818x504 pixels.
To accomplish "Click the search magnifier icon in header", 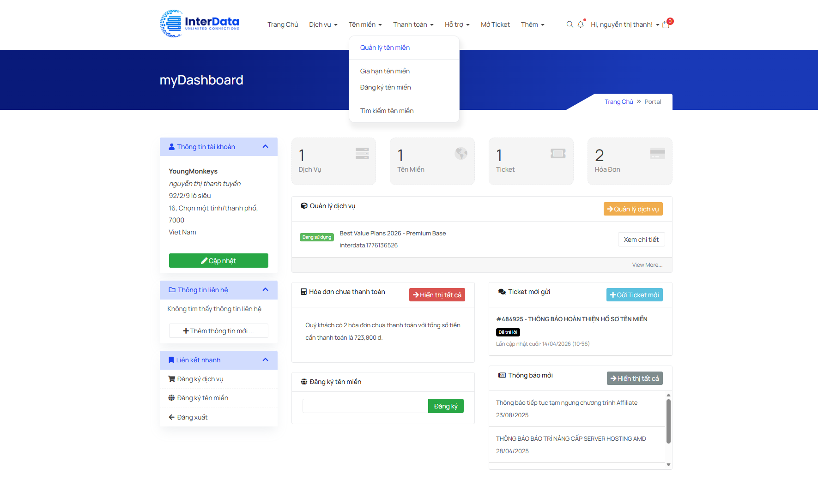I will [570, 24].
